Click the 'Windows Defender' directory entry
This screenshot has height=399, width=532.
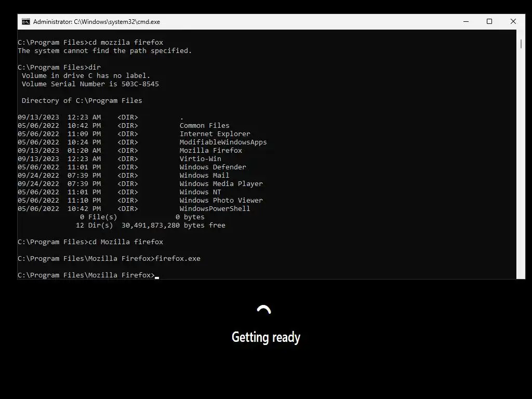click(212, 167)
